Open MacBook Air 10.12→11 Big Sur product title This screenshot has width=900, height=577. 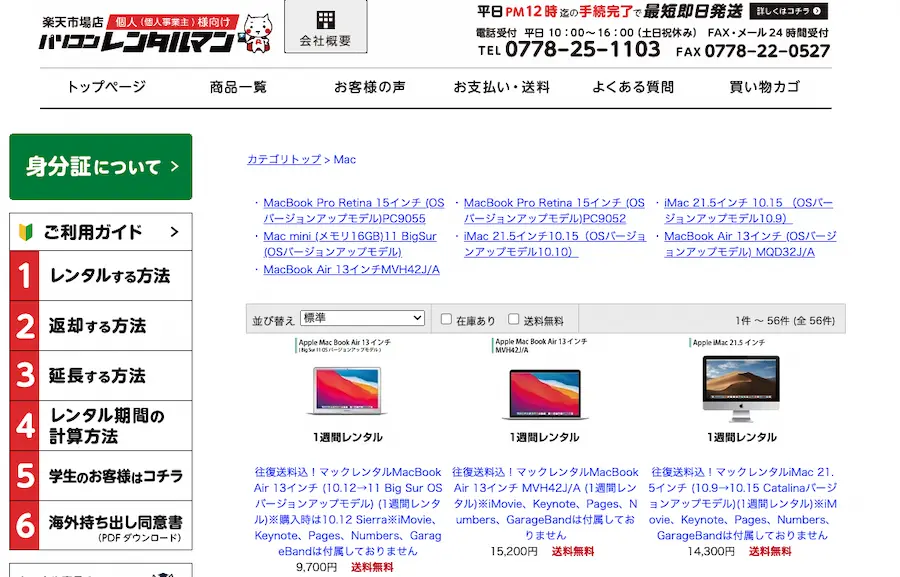(x=348, y=512)
